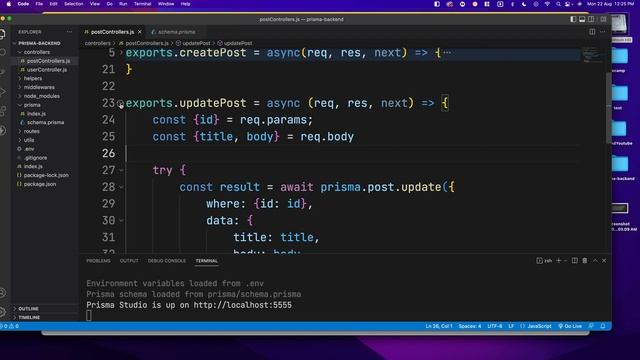The image size is (640, 360).
Task: Collapse the controllers folder
Action: [37, 52]
